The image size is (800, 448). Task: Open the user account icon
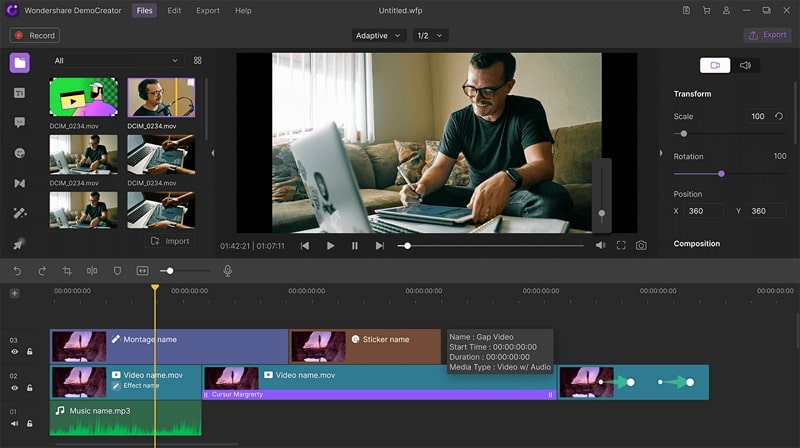(726, 10)
